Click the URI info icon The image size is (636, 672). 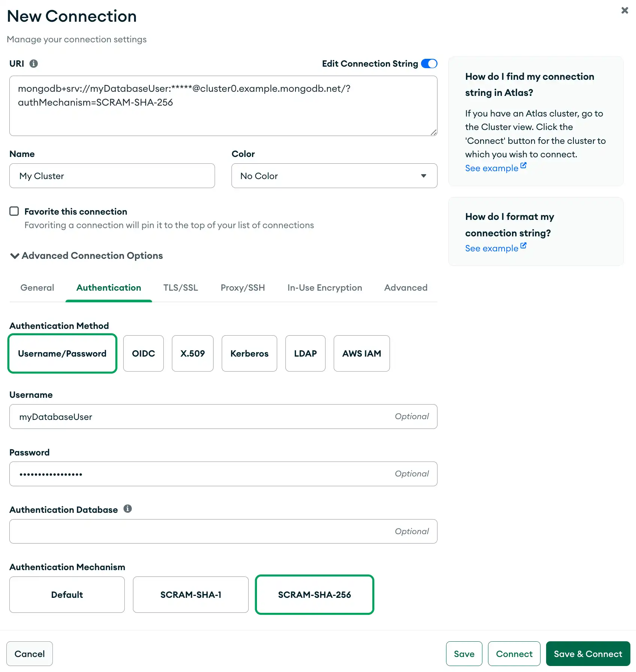(x=33, y=63)
